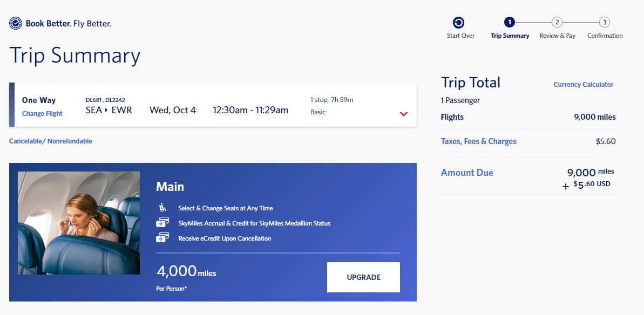Click the Main cabin passenger photo
This screenshot has width=644, height=315.
(x=79, y=223)
